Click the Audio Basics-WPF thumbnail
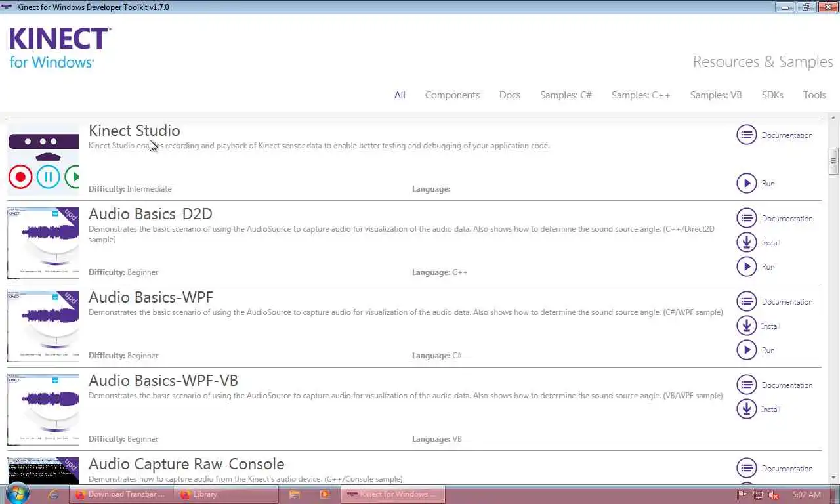 click(43, 326)
